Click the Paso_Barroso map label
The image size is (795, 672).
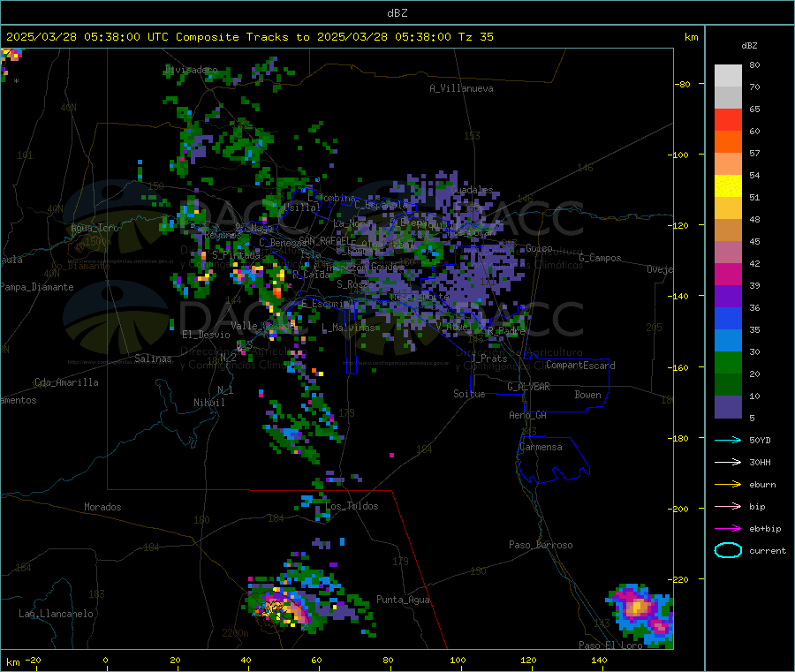click(541, 545)
